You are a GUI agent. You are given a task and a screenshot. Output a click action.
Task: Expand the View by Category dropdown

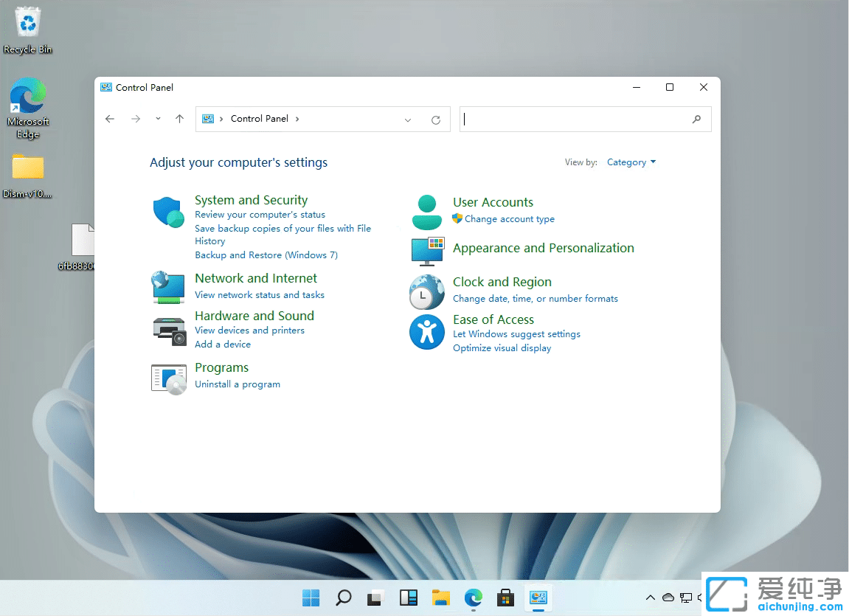(x=631, y=162)
